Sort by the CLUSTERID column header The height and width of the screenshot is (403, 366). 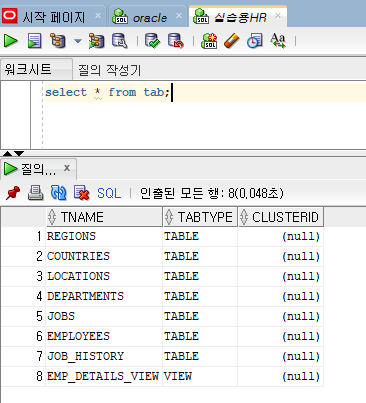coord(280,217)
